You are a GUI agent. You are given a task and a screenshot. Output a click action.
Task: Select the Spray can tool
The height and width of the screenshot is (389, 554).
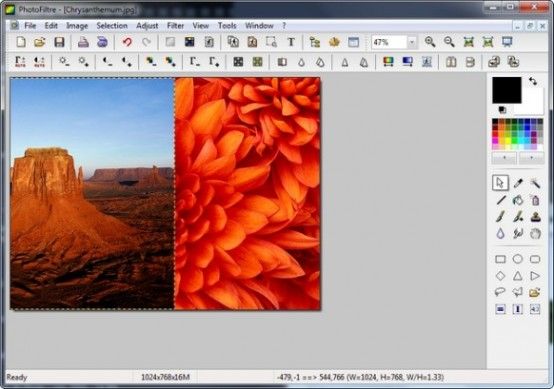point(535,200)
